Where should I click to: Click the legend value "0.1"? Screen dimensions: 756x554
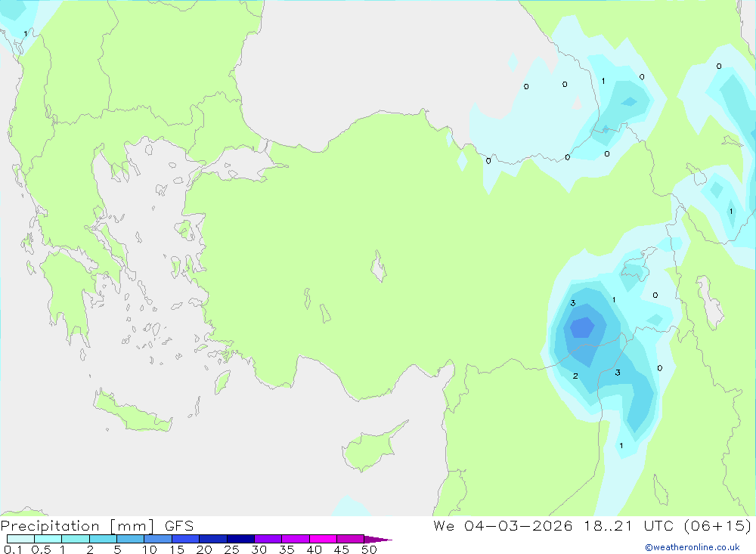coord(13,549)
